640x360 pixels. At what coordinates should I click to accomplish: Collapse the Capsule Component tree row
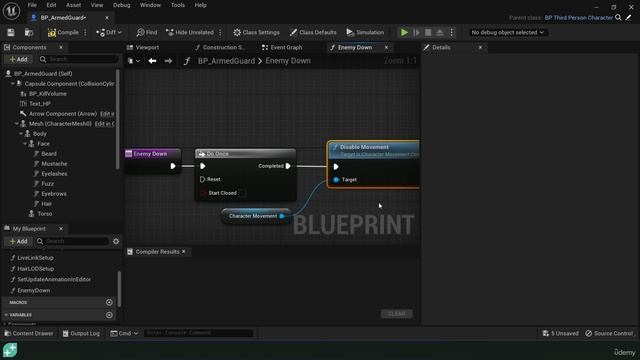pyautogui.click(x=13, y=83)
